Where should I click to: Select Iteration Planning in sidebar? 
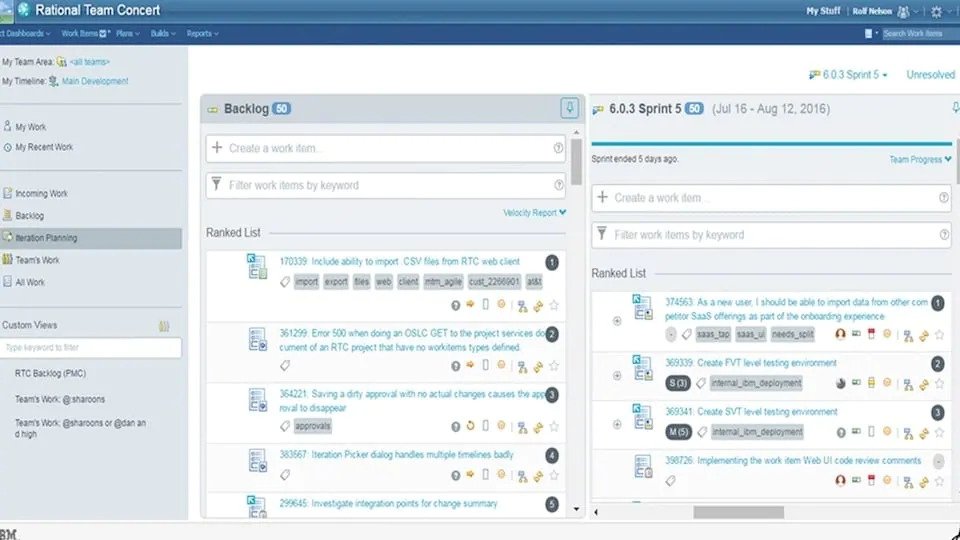[x=91, y=238]
